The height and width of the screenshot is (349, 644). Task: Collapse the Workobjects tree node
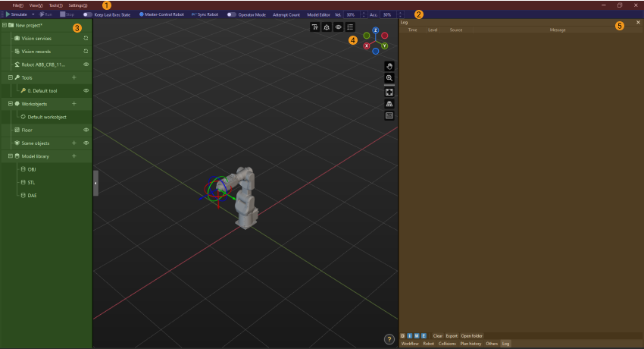click(11, 104)
